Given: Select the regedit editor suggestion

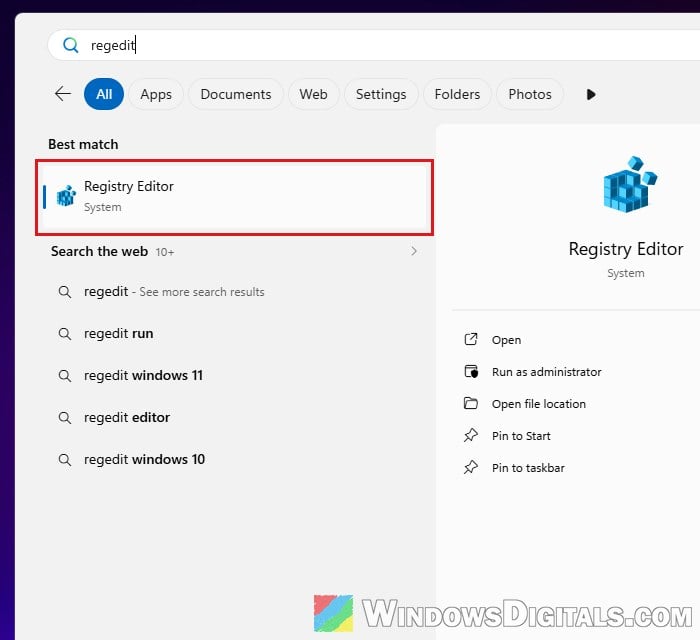Looking at the screenshot, I should (x=127, y=417).
